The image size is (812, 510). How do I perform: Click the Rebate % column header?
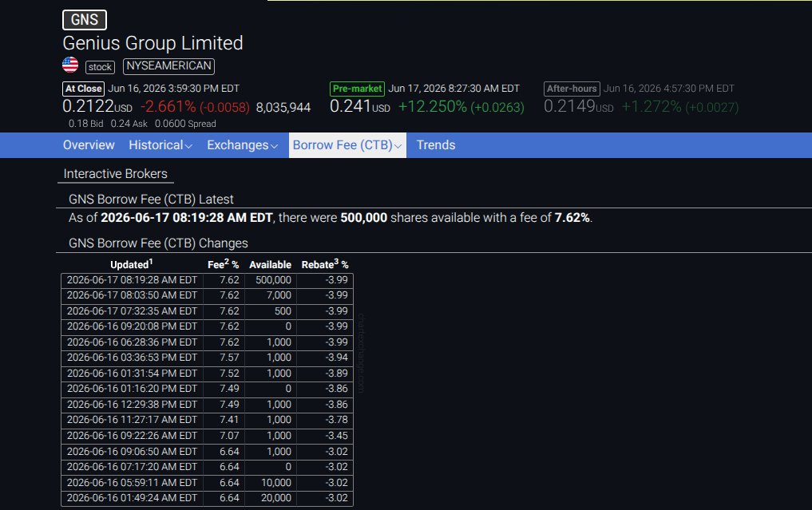[325, 264]
